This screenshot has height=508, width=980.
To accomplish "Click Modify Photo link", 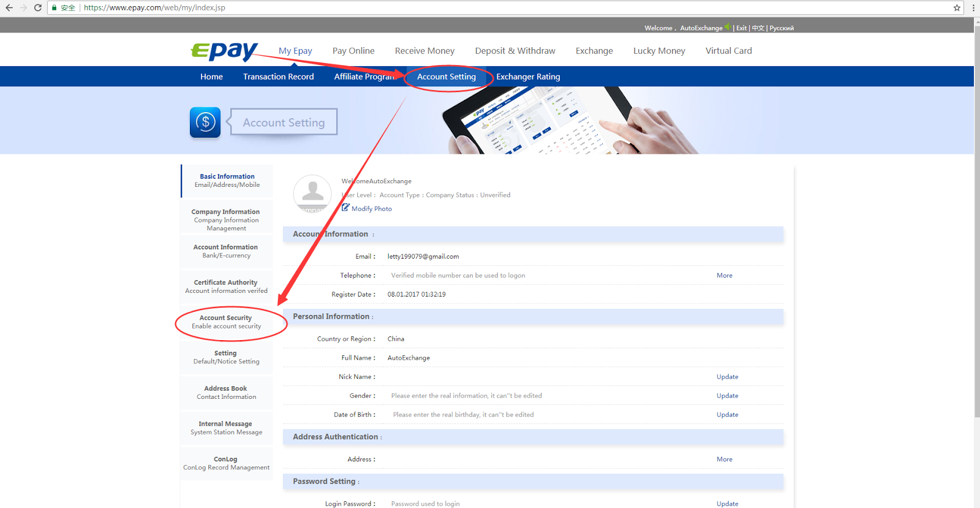I will tap(371, 209).
